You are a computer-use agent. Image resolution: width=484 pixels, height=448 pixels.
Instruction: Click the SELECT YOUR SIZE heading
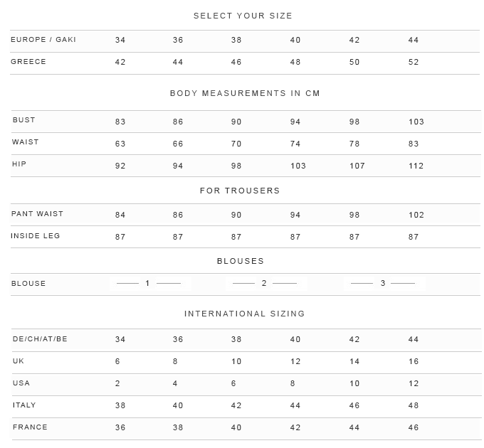[x=243, y=16]
